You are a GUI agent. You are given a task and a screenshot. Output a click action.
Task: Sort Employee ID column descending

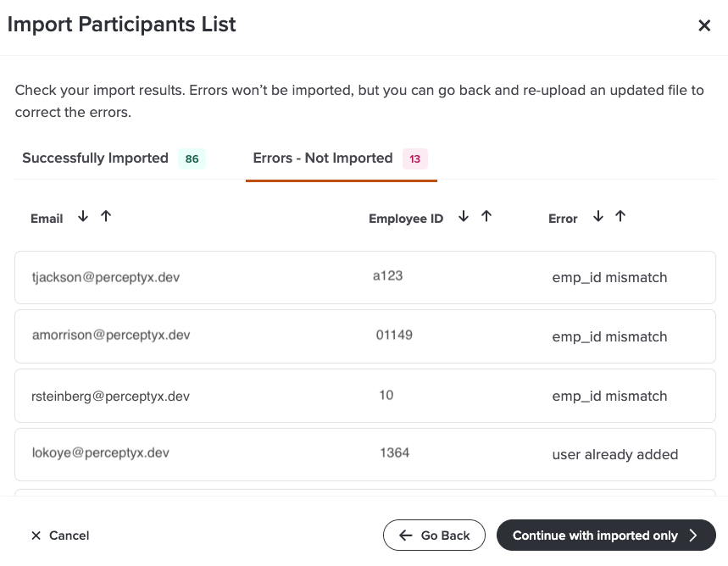tap(464, 217)
